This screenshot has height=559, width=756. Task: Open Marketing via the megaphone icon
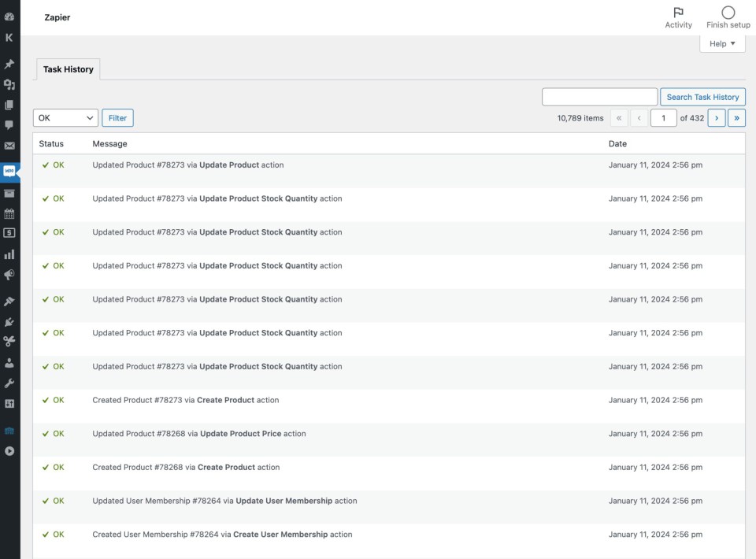[9, 275]
